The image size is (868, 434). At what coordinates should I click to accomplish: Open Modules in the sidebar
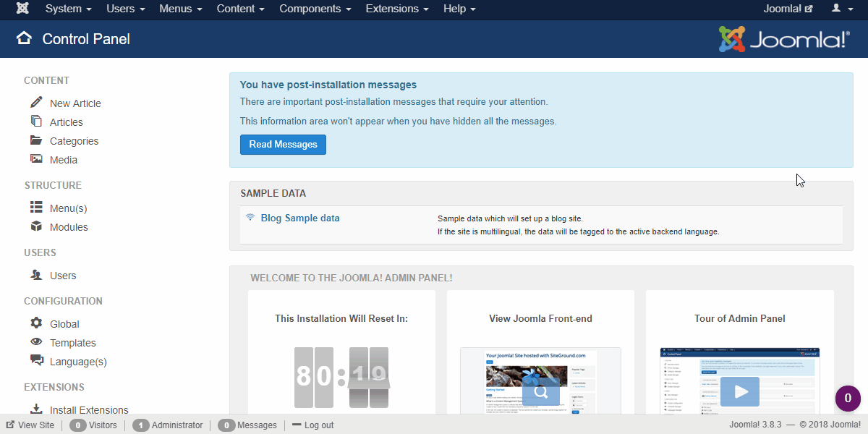click(69, 227)
